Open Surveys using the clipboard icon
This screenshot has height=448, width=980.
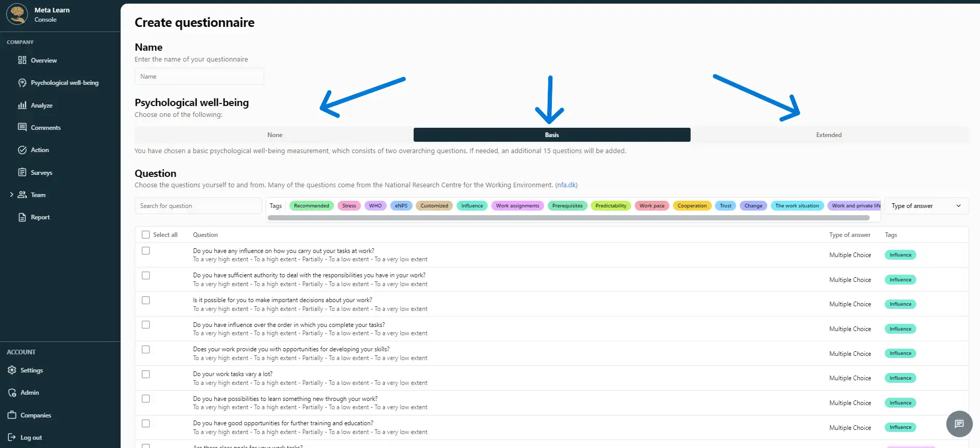(x=22, y=173)
